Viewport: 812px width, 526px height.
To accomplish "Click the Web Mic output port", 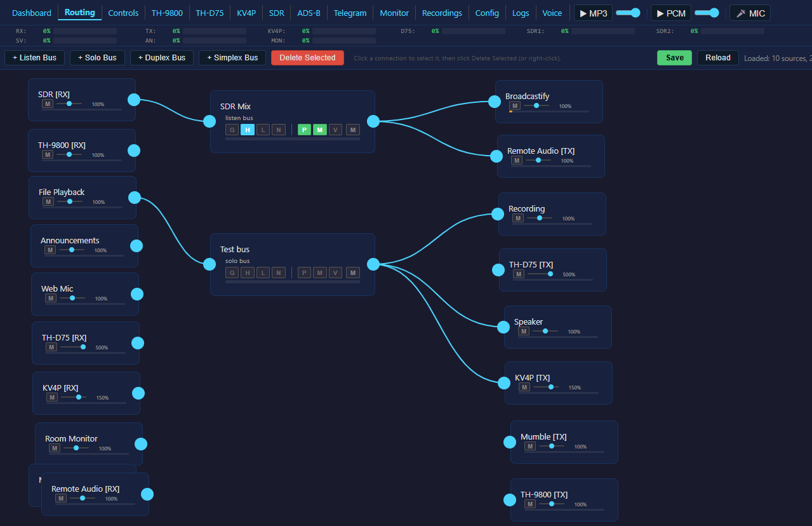I will [x=137, y=293].
